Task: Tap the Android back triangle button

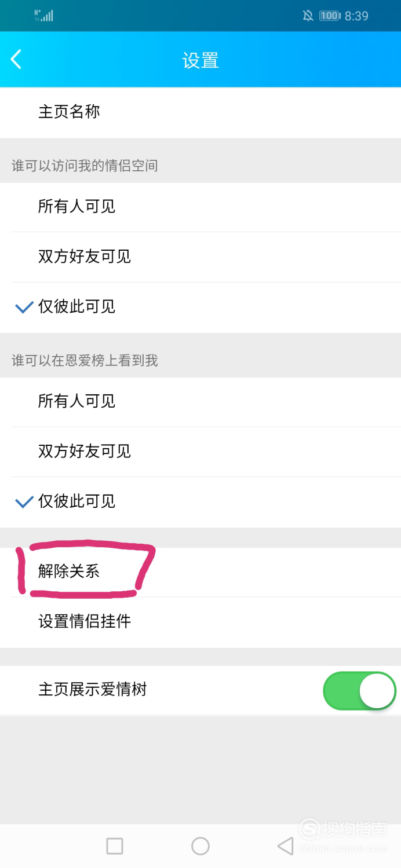Action: click(285, 846)
